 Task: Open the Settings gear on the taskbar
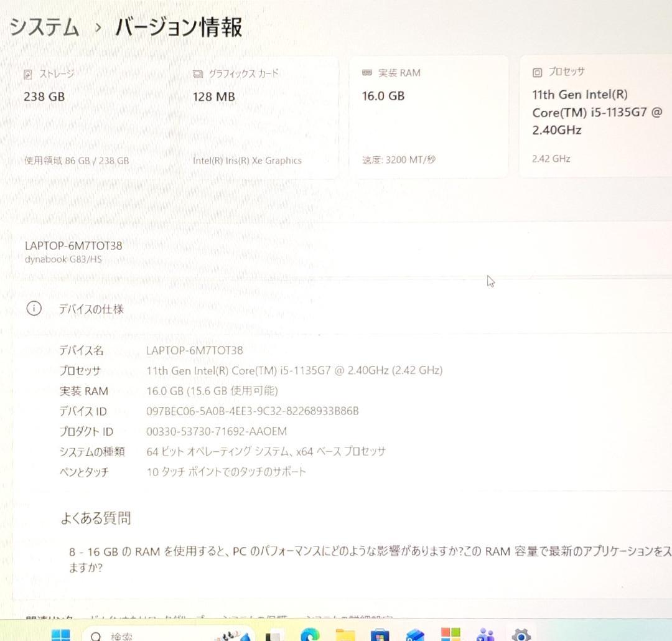(521, 635)
